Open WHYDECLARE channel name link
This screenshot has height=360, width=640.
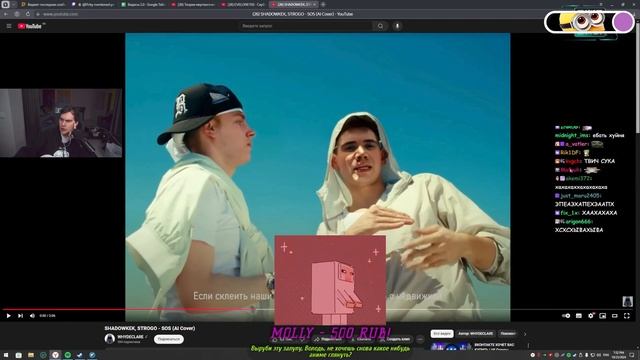point(131,337)
